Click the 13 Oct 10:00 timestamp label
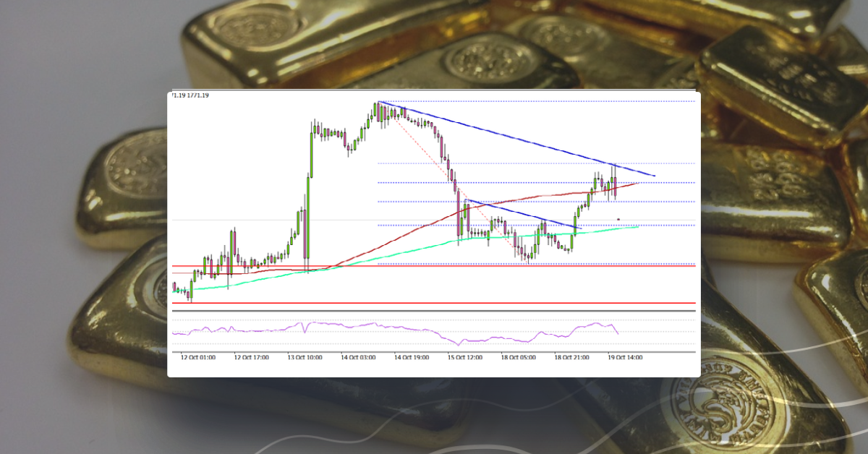This screenshot has width=868, height=454. tap(306, 357)
